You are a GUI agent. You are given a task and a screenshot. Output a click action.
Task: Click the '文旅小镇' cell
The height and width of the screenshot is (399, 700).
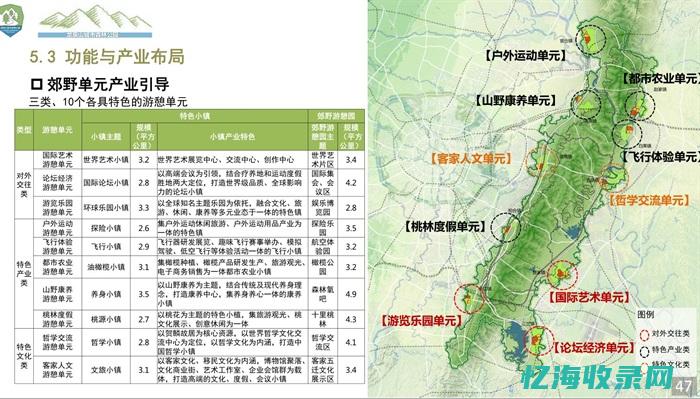point(106,370)
